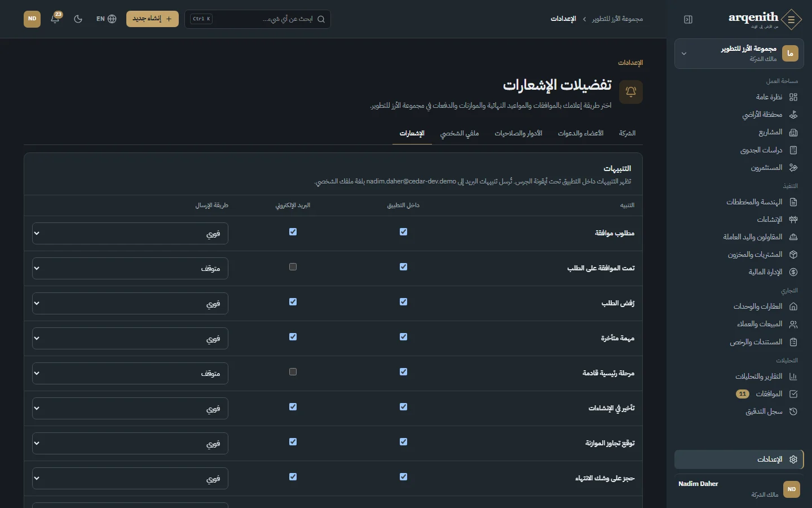The image size is (812, 508).
Task: Click the search magnifier icon
Action: (x=321, y=19)
